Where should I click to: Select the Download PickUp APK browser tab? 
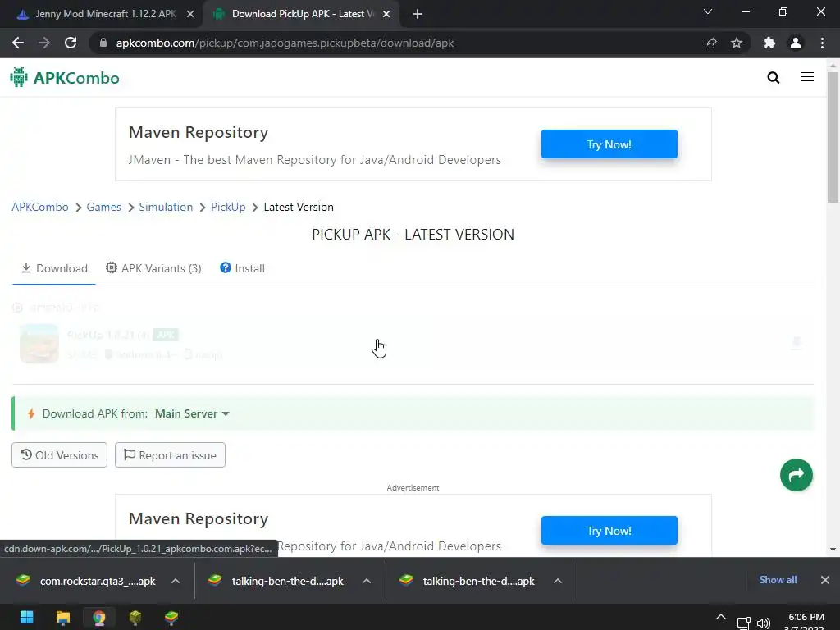(x=300, y=14)
